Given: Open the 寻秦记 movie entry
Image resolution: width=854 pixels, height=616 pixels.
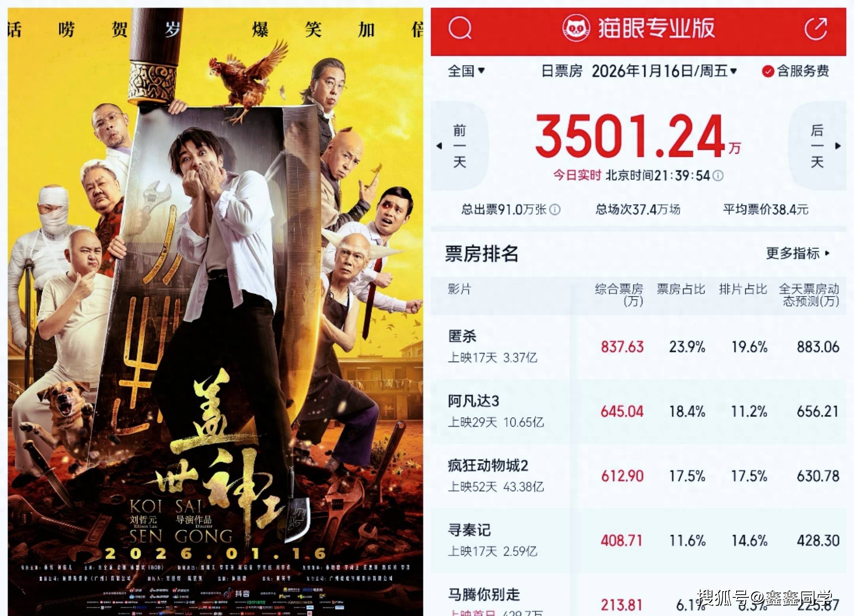Looking at the screenshot, I should (639, 541).
